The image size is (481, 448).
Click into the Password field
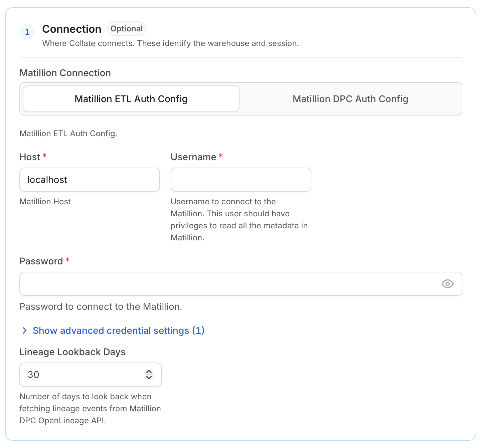coord(241,284)
